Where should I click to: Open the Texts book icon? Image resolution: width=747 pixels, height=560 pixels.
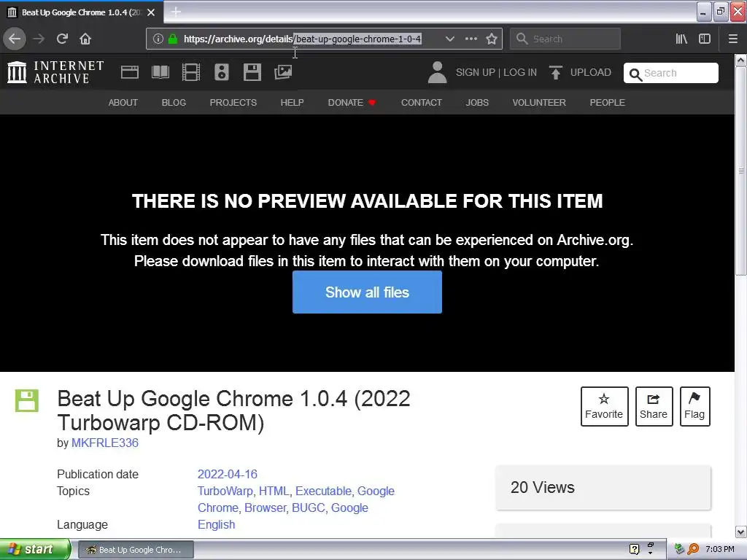point(160,72)
